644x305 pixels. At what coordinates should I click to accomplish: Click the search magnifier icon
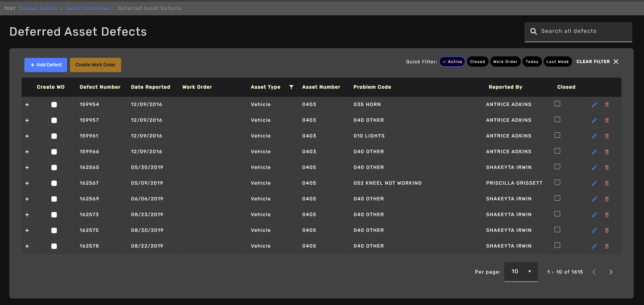(x=533, y=31)
